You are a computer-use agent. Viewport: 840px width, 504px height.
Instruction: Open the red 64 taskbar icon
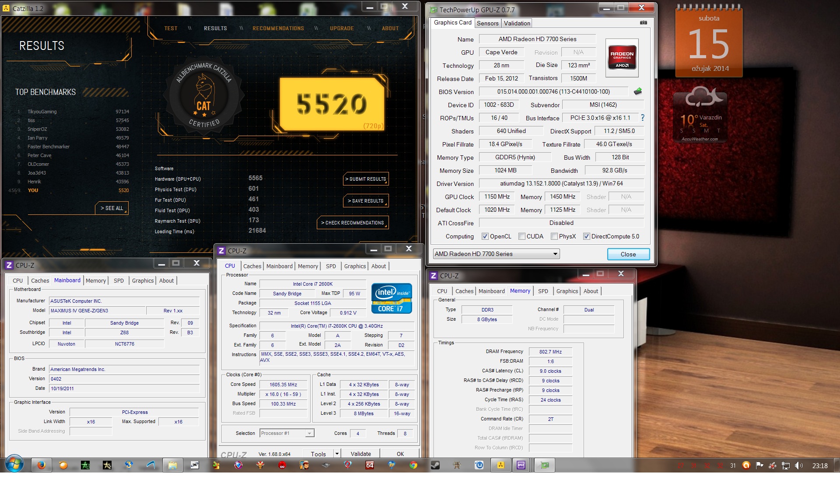click(x=370, y=465)
